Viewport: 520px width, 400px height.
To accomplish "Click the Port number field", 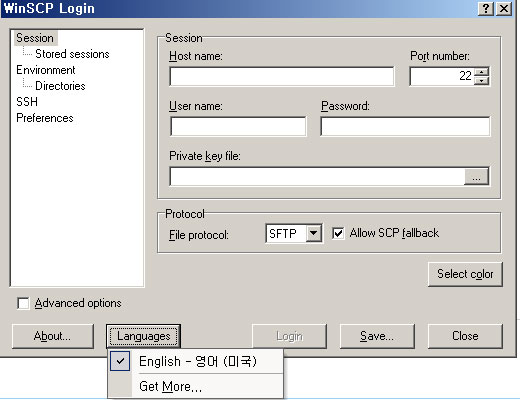I will pos(442,76).
